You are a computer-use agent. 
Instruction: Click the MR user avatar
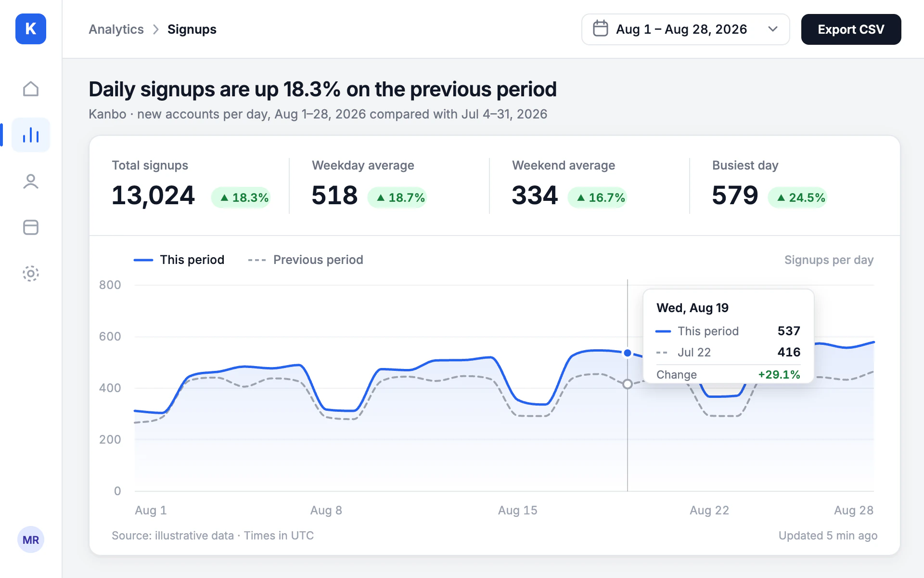pos(31,539)
